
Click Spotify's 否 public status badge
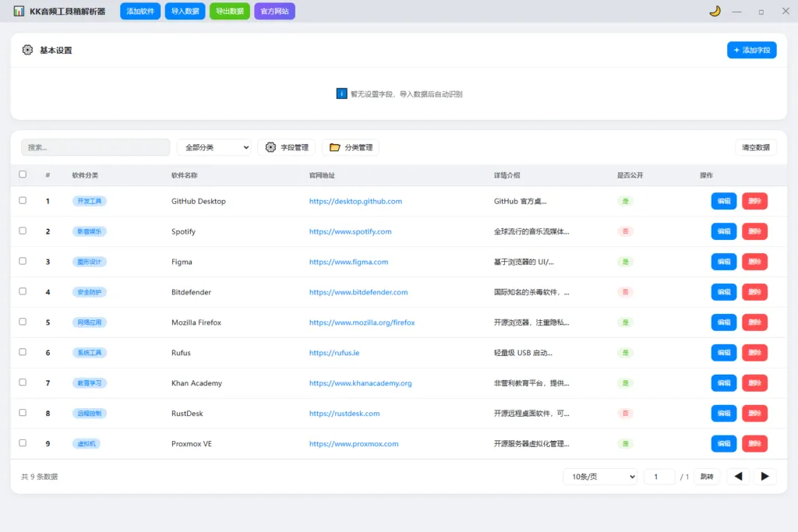tap(626, 231)
